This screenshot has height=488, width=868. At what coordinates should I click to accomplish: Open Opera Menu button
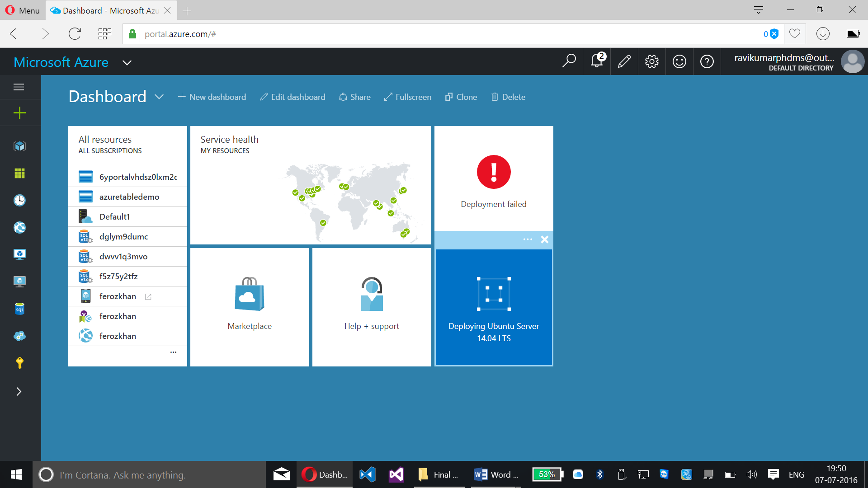pos(23,10)
